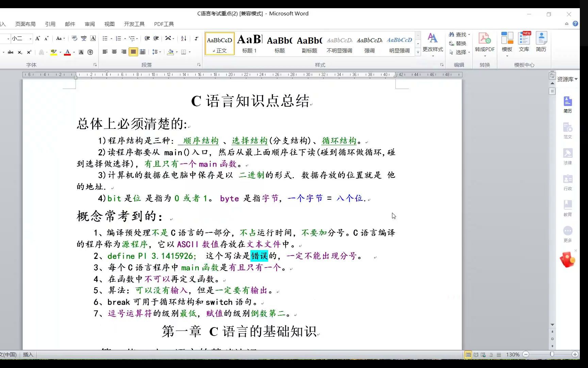588x368 pixels.
Task: Sort paragraphs with the A-Z sort icon
Action: (183, 39)
